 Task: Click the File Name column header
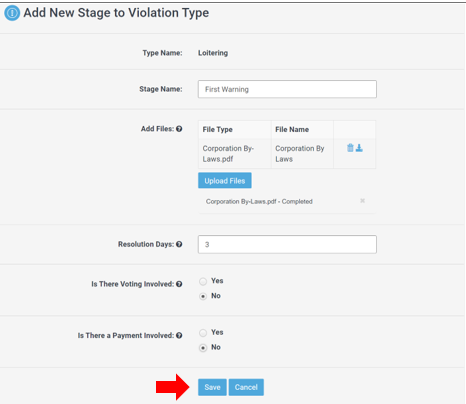(x=292, y=129)
